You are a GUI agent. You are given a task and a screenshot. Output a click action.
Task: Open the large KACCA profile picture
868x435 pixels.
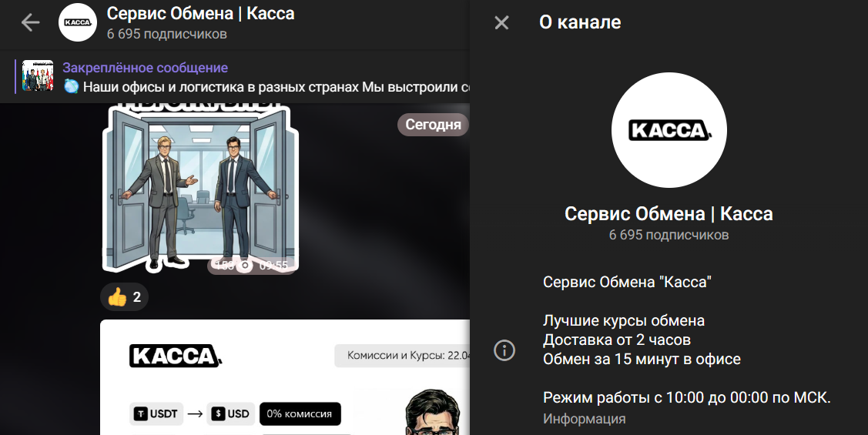coord(669,130)
